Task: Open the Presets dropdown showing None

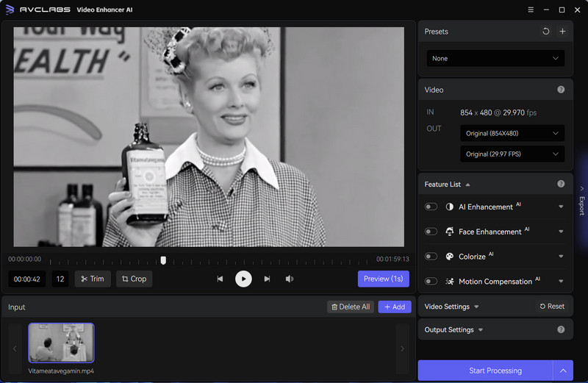Action: 495,59
